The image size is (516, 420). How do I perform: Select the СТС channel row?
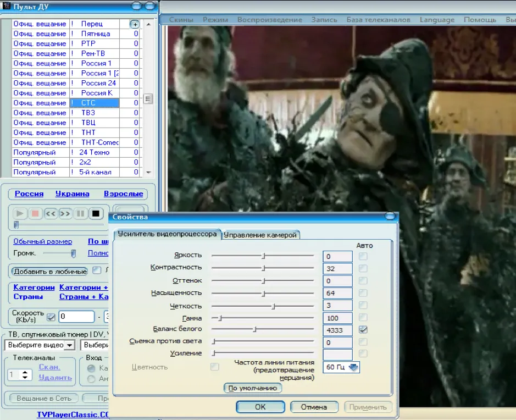(76, 103)
